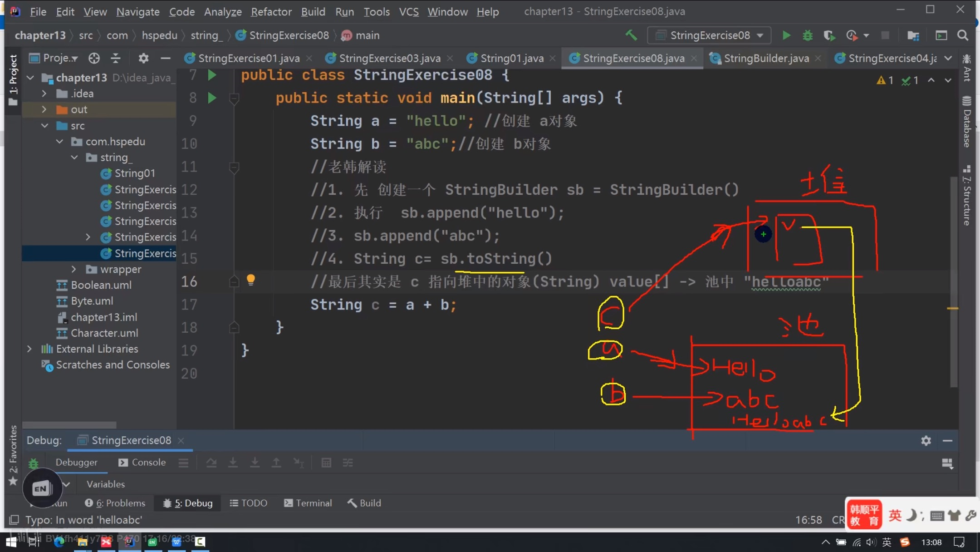This screenshot has width=980, height=552.
Task: Click the Settings gear icon in Project panel
Action: point(142,58)
